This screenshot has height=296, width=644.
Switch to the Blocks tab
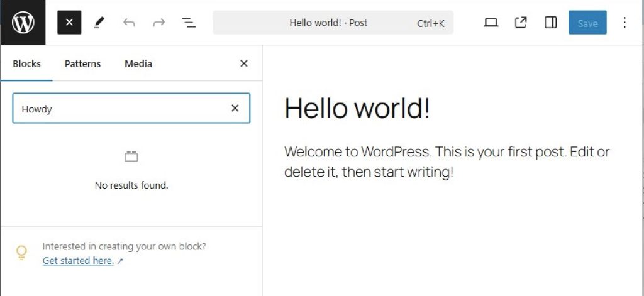(x=26, y=63)
